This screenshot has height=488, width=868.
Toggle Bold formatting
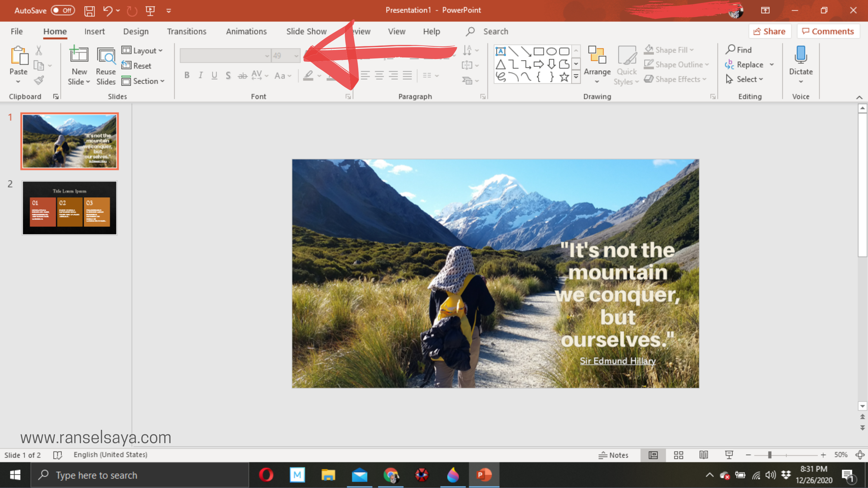[x=187, y=75]
